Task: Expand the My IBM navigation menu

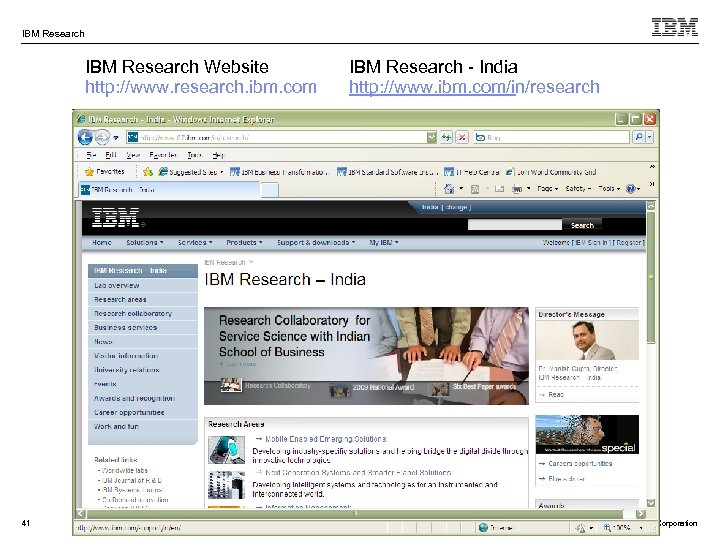Action: (384, 242)
